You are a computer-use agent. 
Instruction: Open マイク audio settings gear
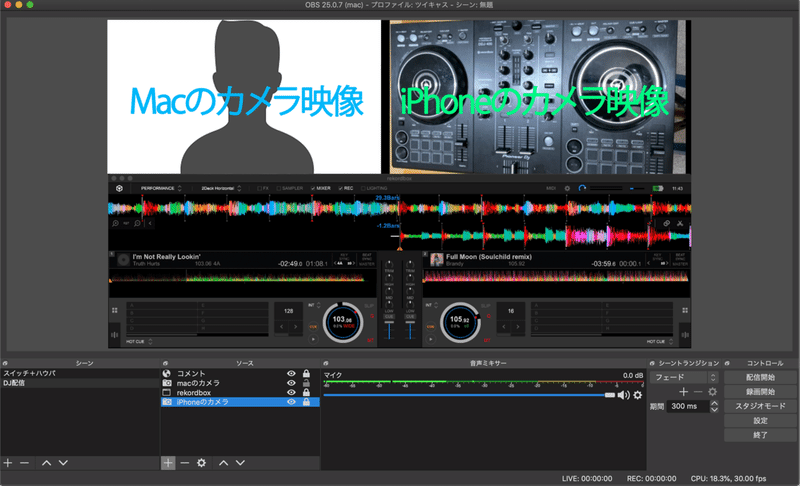click(x=638, y=395)
